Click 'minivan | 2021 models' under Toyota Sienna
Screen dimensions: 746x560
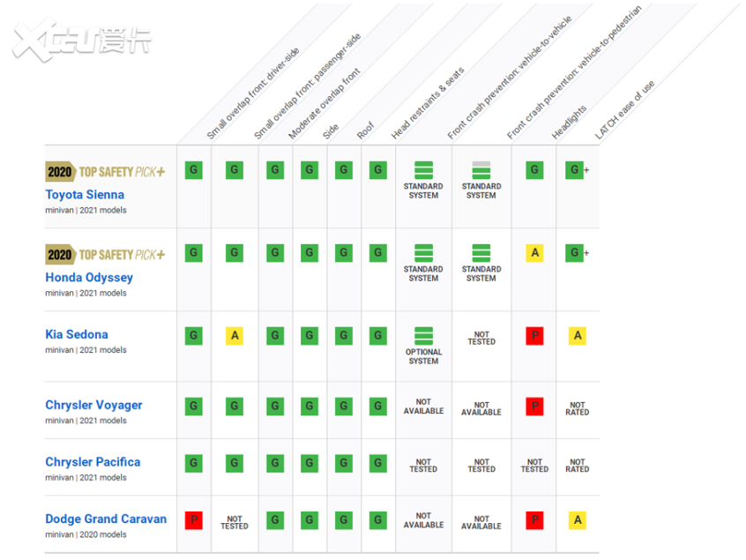click(x=86, y=210)
